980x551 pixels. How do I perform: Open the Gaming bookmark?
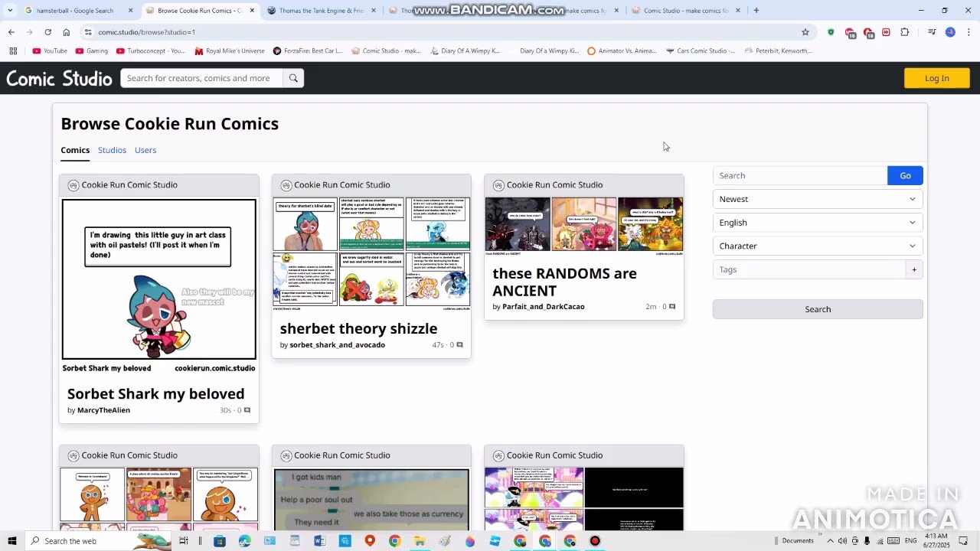pyautogui.click(x=91, y=51)
